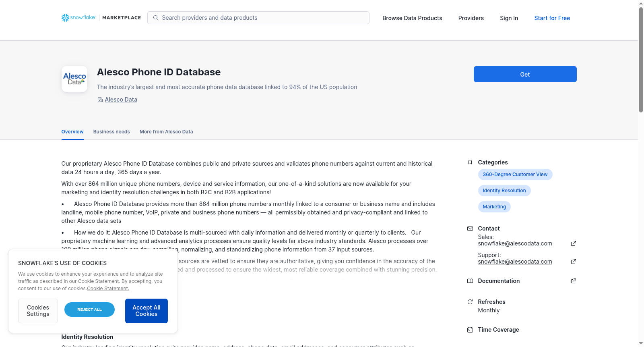This screenshot has height=347, width=644.
Task: Switch to More from Alesco Data tab
Action: [166, 132]
